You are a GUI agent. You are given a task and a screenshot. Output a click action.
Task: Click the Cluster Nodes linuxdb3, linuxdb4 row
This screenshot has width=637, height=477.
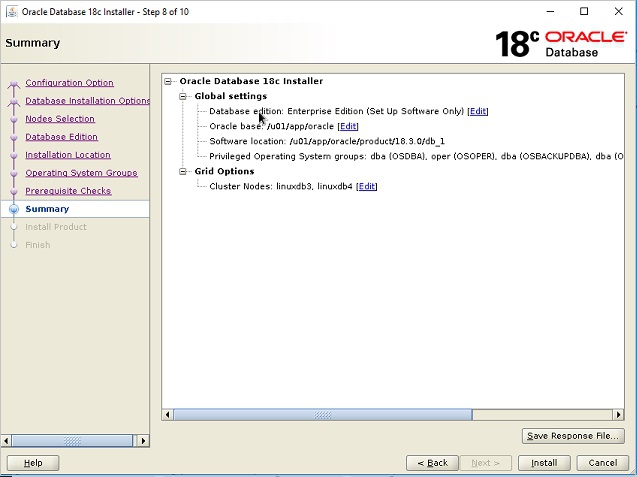point(281,186)
